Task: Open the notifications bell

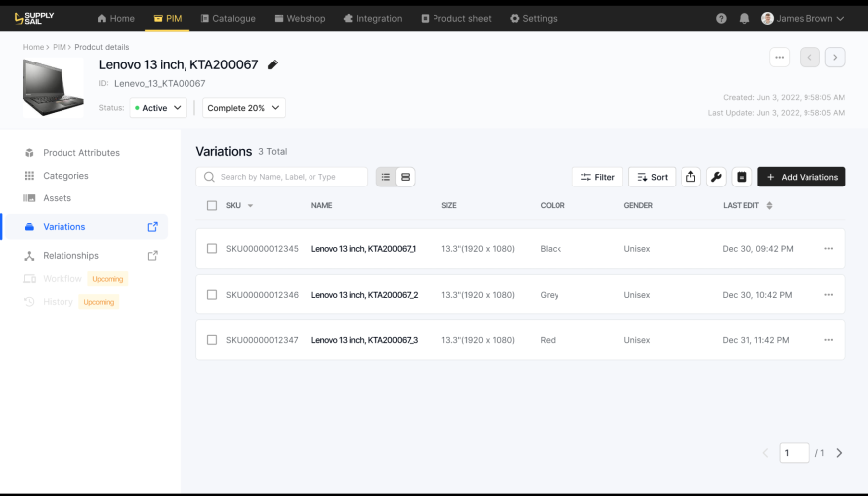Action: pos(745,18)
